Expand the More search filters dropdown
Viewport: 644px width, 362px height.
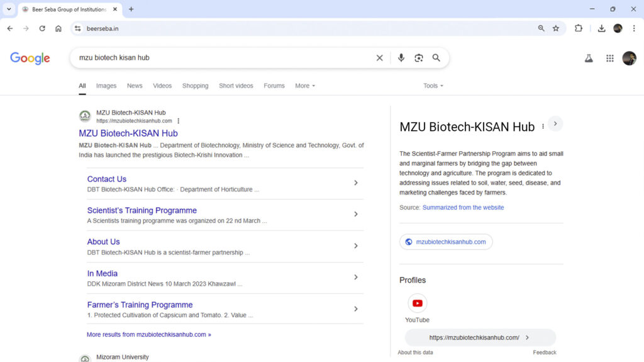tap(305, 86)
